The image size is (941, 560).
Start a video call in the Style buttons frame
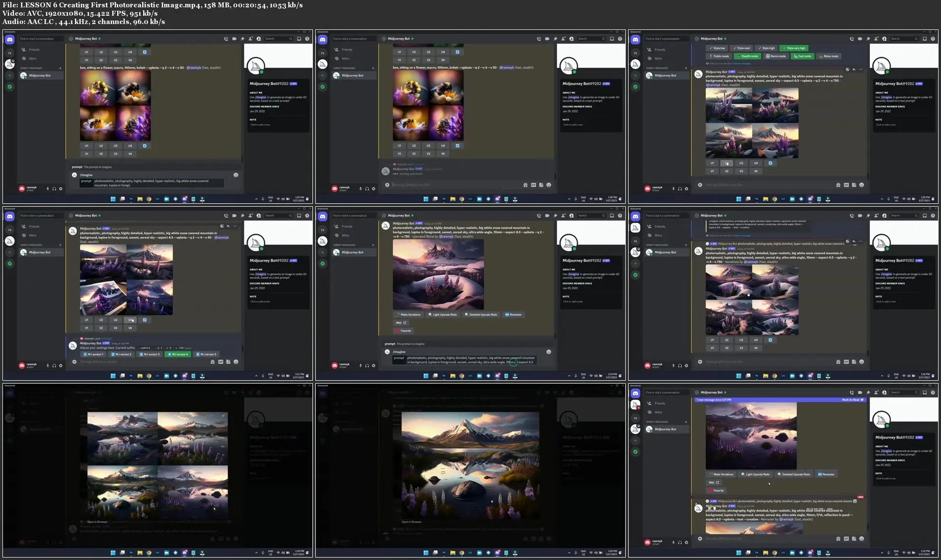pyautogui.click(x=860, y=39)
